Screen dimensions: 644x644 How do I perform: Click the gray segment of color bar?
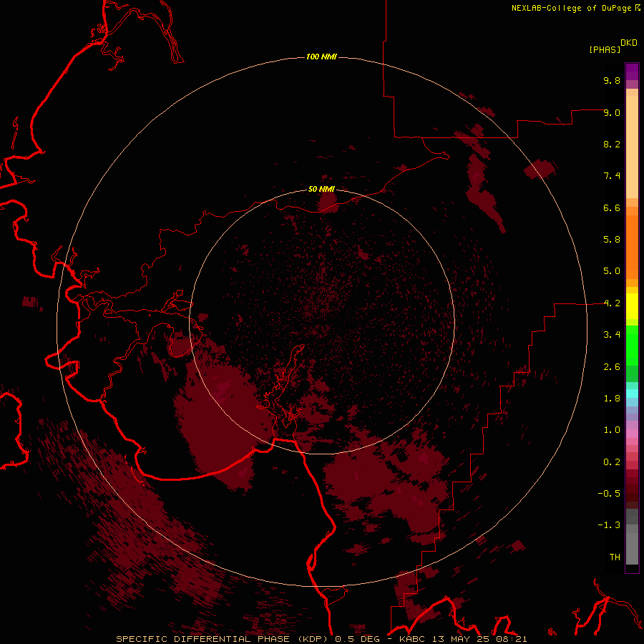point(632,538)
